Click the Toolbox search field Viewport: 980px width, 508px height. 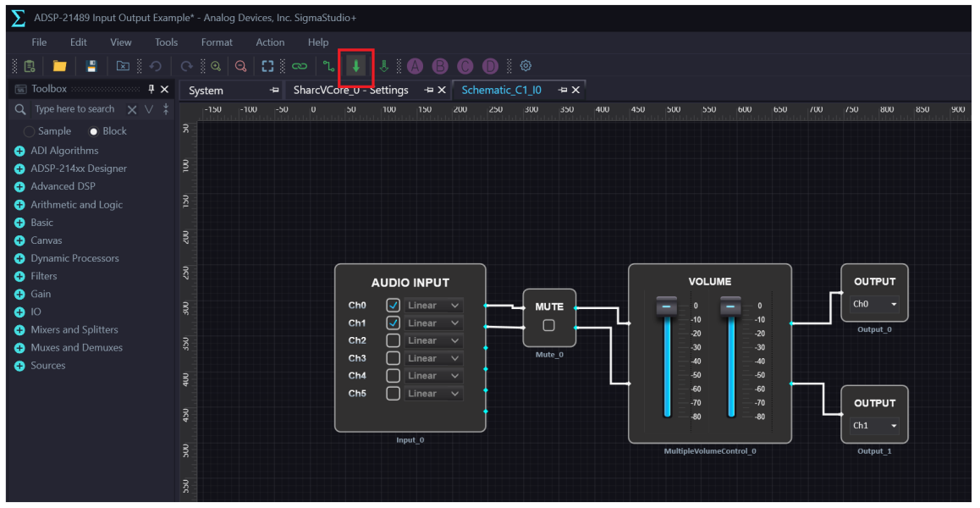75,109
